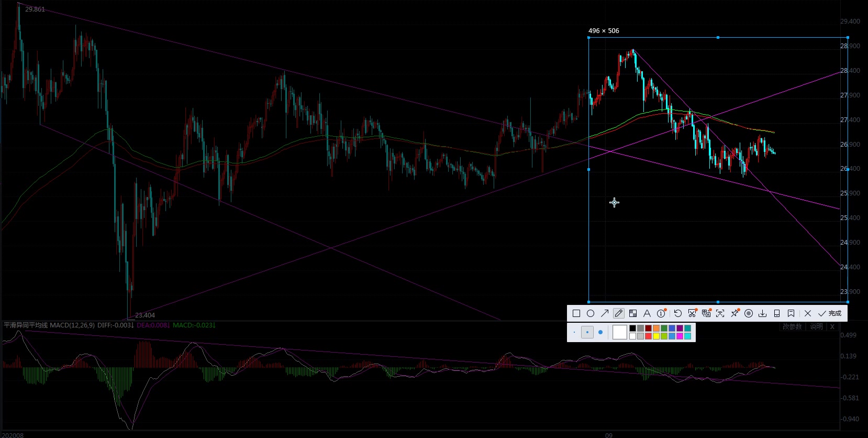Image resolution: width=868 pixels, height=438 pixels.
Task: Click the MACD:-0.023 value label
Action: pyautogui.click(x=194, y=325)
